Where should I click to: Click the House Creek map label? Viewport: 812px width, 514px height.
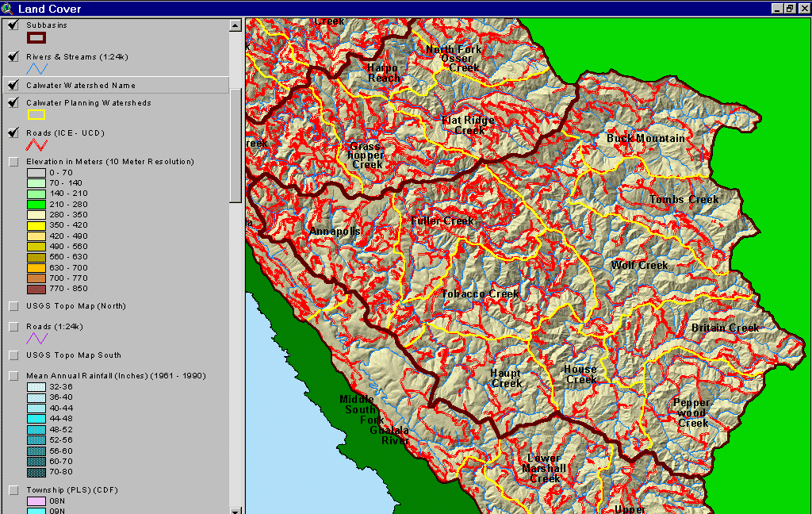pyautogui.click(x=580, y=374)
